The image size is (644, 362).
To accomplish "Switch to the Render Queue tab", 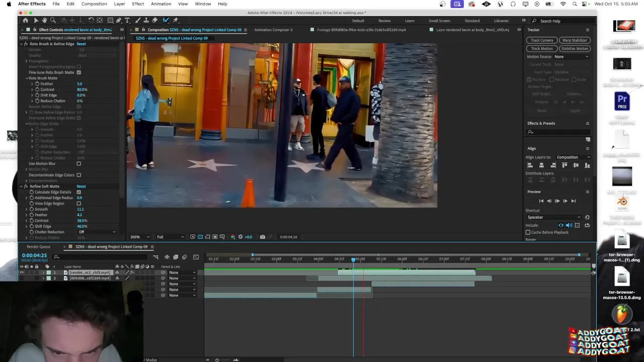I will (38, 247).
